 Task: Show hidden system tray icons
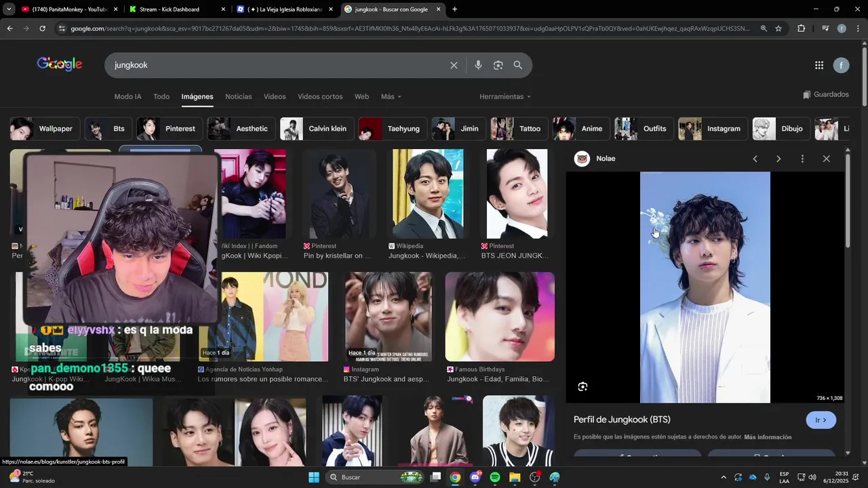(723, 477)
